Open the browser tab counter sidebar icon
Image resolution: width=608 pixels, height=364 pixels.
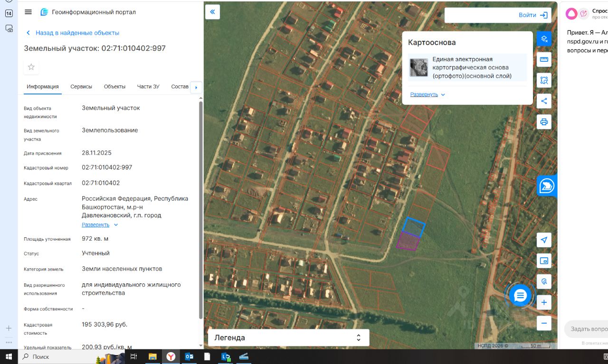coord(9,13)
